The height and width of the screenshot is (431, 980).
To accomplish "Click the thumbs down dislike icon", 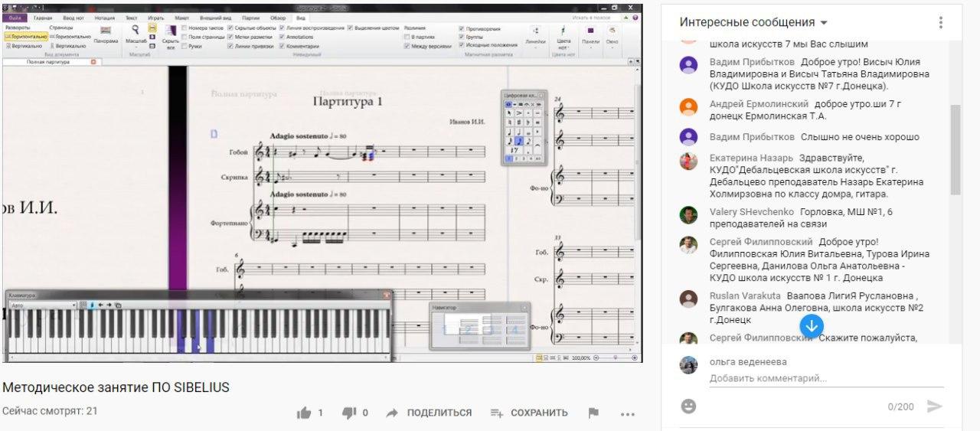I will pyautogui.click(x=349, y=413).
